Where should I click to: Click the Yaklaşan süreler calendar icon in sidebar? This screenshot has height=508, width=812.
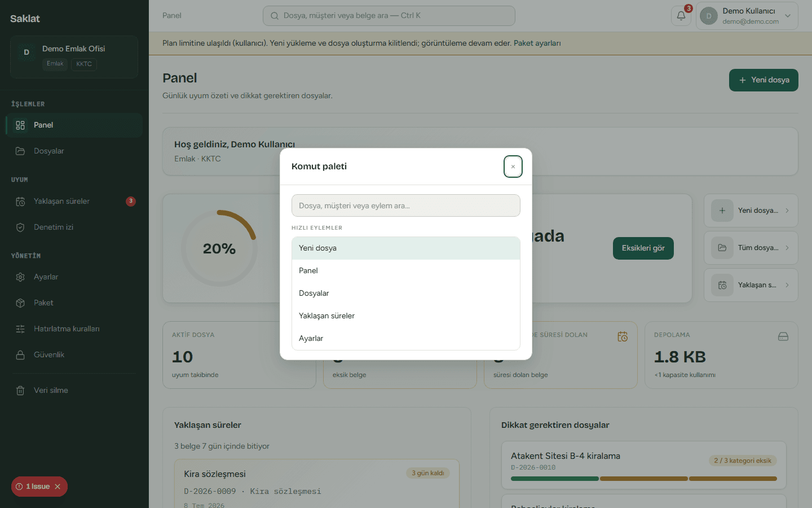[20, 202]
